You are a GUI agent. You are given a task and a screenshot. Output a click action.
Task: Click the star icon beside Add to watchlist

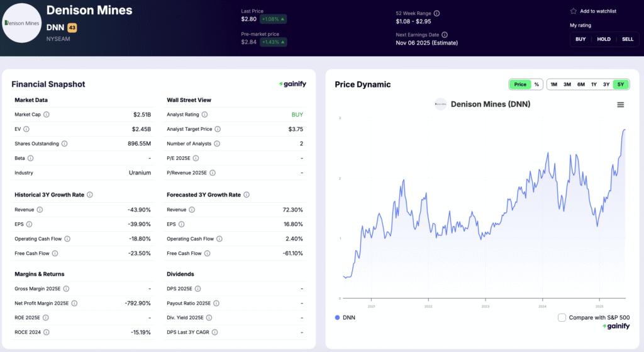(573, 11)
